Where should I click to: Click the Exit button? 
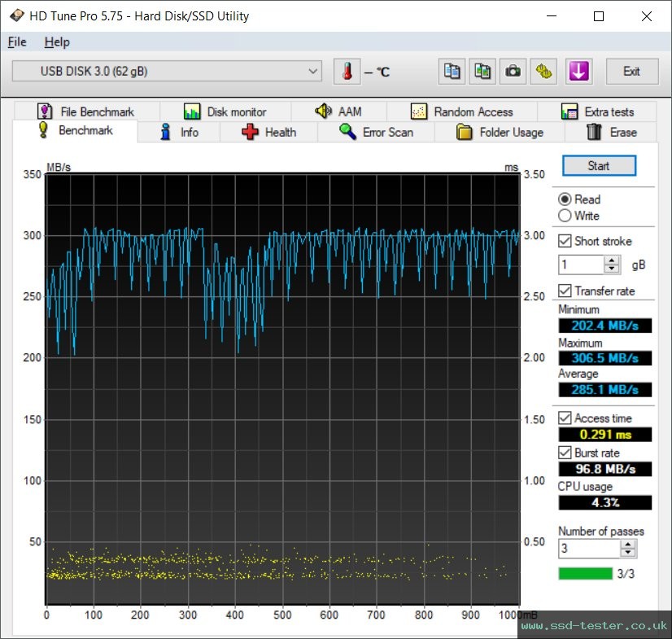click(631, 71)
